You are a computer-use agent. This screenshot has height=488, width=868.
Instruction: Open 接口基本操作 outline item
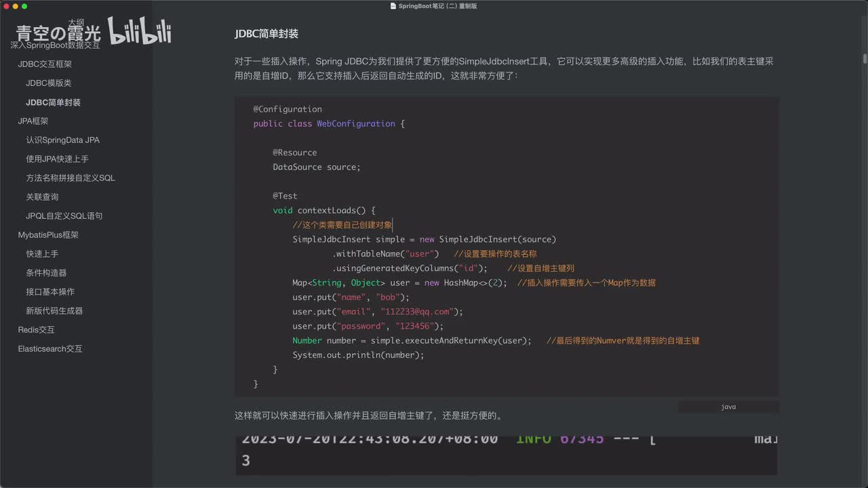51,292
